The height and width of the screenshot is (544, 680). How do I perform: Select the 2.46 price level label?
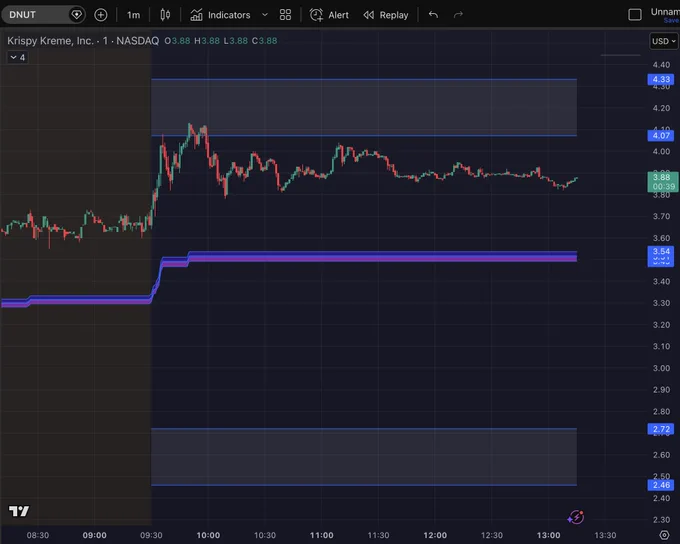tap(661, 485)
